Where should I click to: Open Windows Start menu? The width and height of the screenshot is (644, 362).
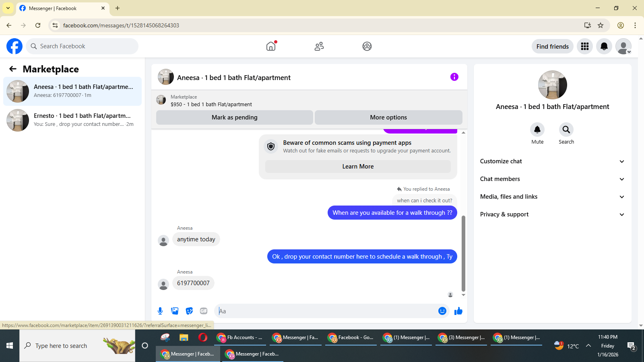click(x=10, y=346)
